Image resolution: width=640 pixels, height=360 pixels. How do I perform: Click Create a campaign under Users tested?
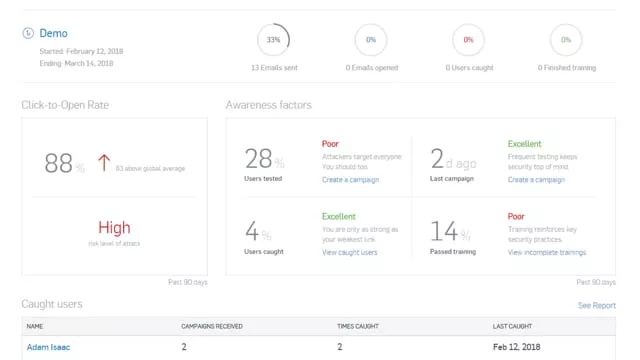point(350,180)
